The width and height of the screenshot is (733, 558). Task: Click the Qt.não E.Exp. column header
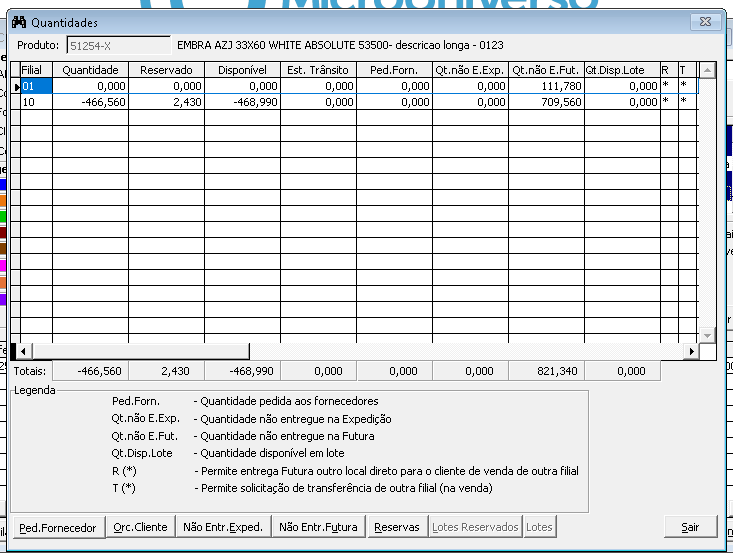(470, 70)
